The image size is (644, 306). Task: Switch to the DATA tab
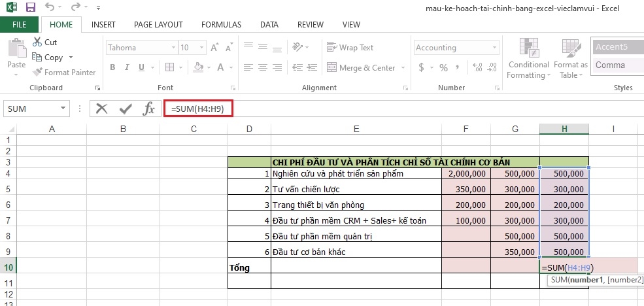(x=269, y=25)
